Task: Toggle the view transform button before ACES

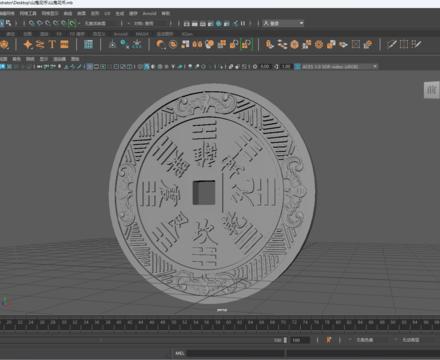Action: pos(297,66)
